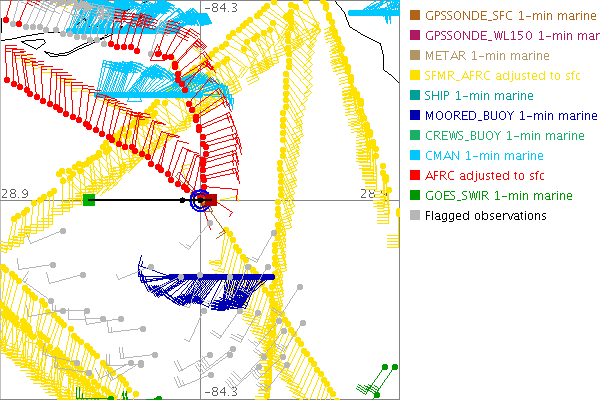
Task: Click the 28.9 latitude label on left
Action: pos(14,192)
